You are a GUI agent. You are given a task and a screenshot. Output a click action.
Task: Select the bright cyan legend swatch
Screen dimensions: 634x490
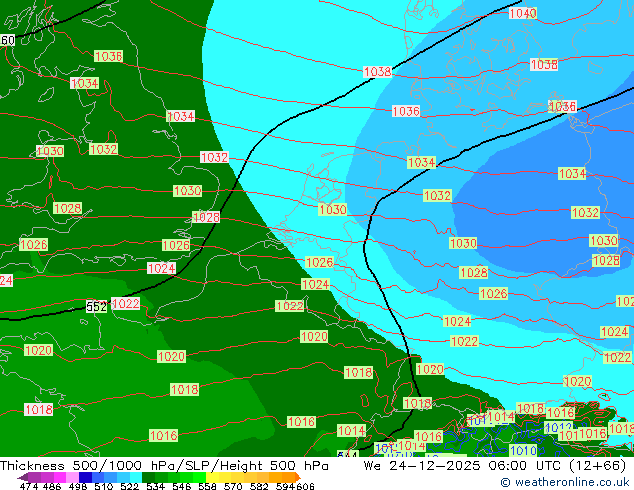136,477
